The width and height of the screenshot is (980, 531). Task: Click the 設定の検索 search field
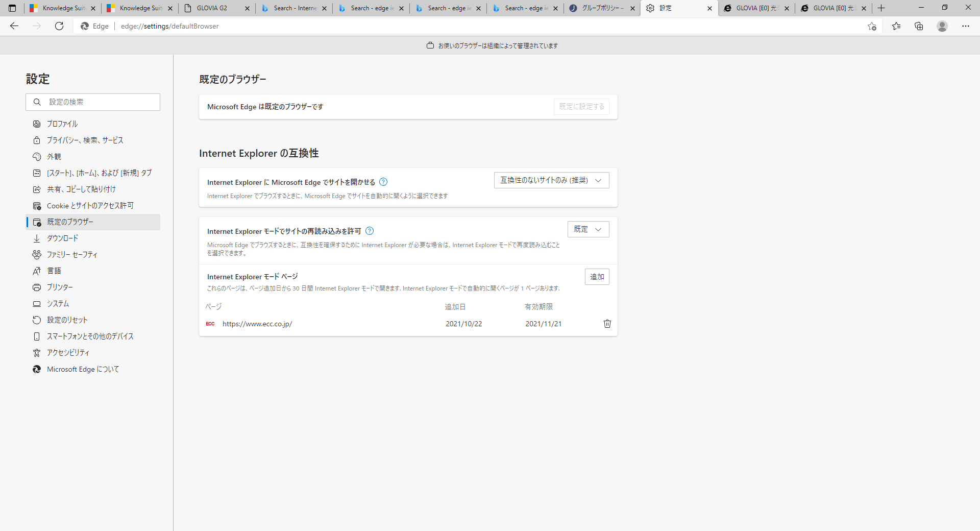tap(93, 102)
